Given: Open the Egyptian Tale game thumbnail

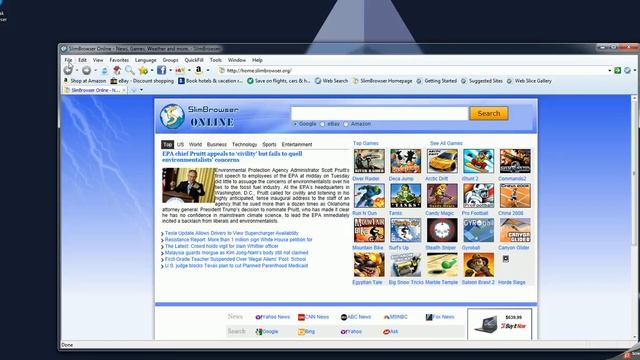Looking at the screenshot, I should click(x=369, y=264).
